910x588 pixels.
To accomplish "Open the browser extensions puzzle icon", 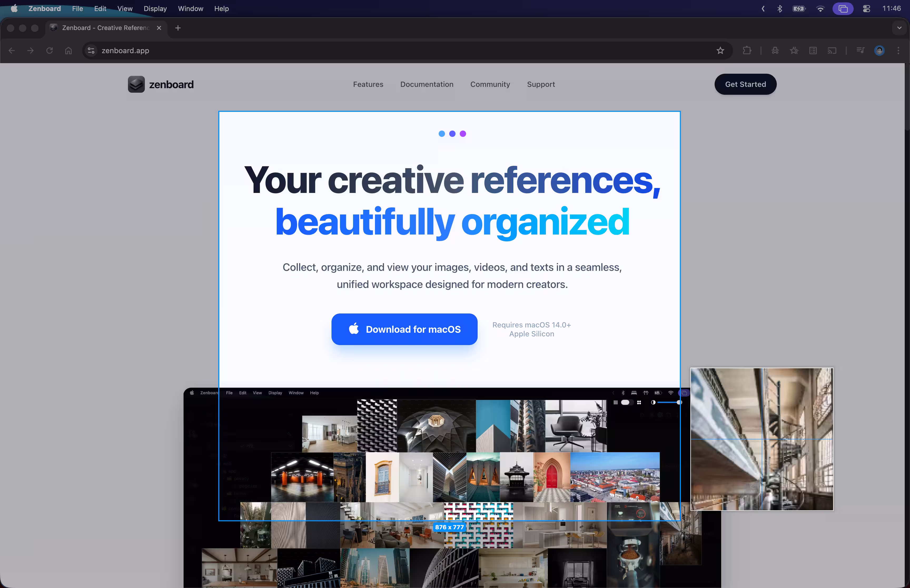I will [x=747, y=50].
